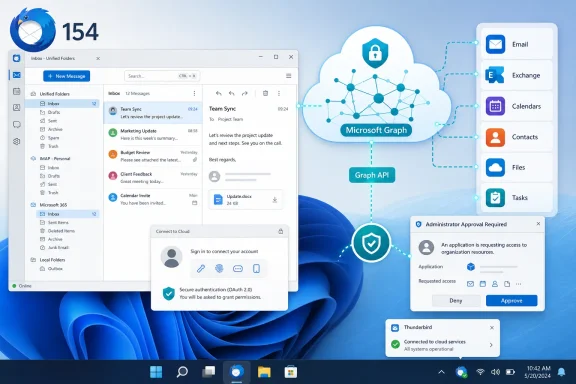The height and width of the screenshot is (384, 576).
Task: Open message list options menu beside 12 Messages
Action: (194, 93)
